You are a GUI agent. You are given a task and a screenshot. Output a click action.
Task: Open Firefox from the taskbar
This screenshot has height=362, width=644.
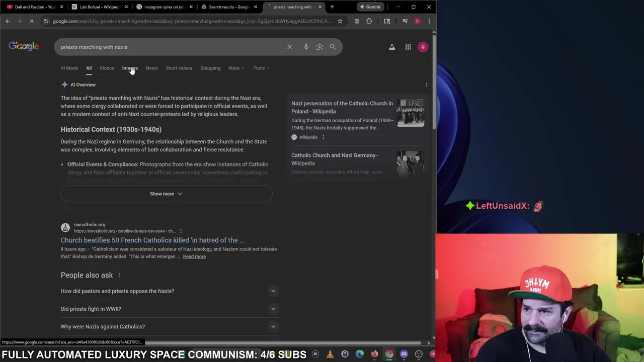pos(374,354)
